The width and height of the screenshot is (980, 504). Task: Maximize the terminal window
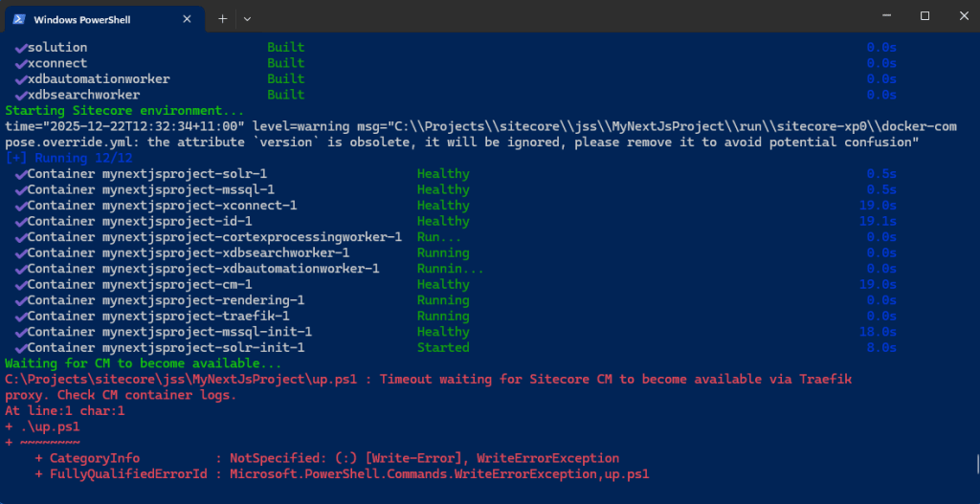tap(924, 16)
